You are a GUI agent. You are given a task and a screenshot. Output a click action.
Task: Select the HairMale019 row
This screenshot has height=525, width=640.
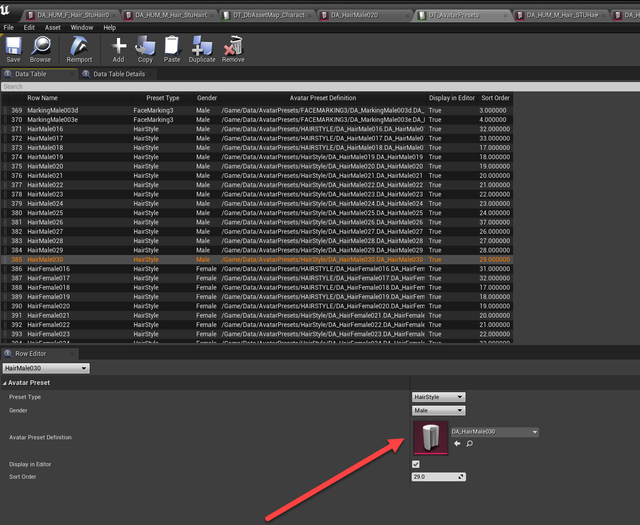(x=257, y=157)
